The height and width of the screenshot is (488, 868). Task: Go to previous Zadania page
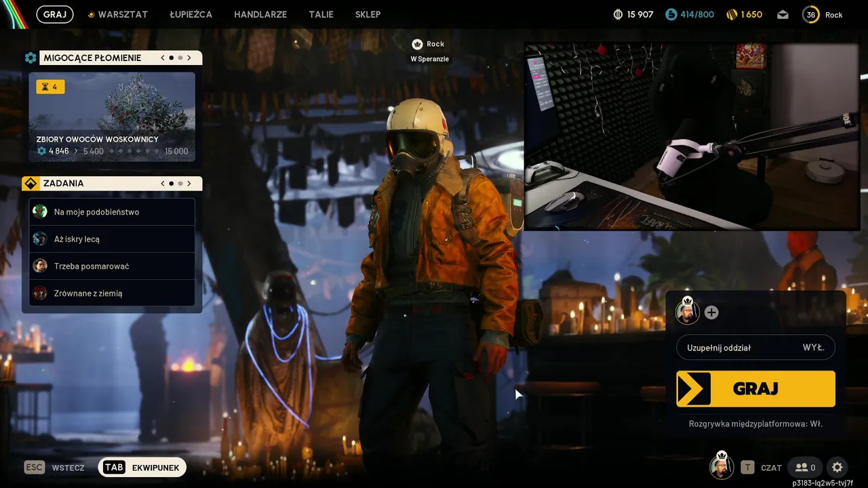(163, 184)
